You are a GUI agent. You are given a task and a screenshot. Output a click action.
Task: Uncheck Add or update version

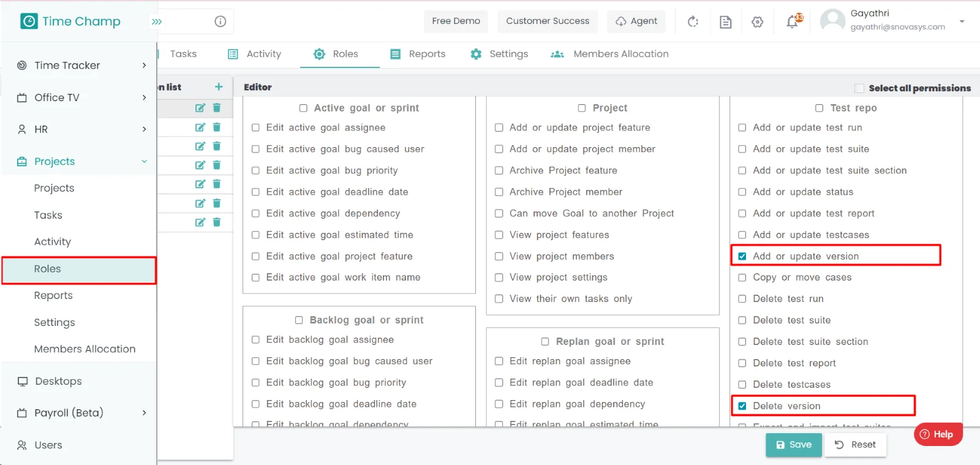[742, 256]
